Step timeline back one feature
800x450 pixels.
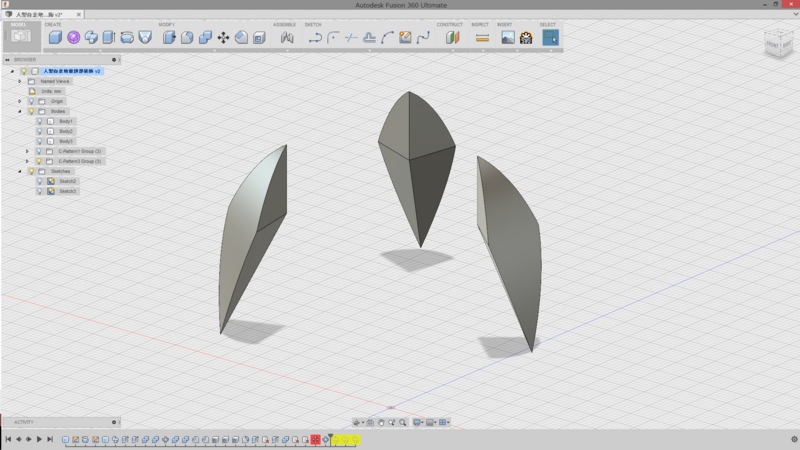[x=18, y=439]
